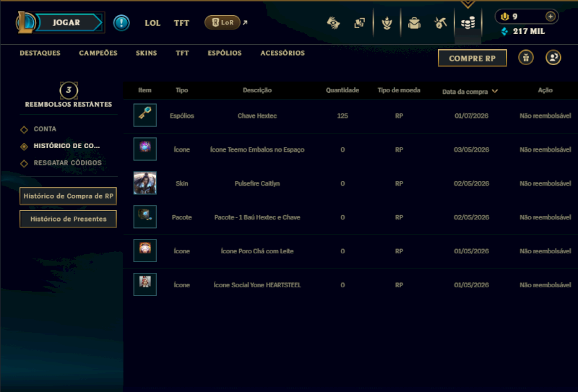This screenshot has height=392, width=578.
Task: Sort by Data da compra arrow
Action: [x=495, y=91]
